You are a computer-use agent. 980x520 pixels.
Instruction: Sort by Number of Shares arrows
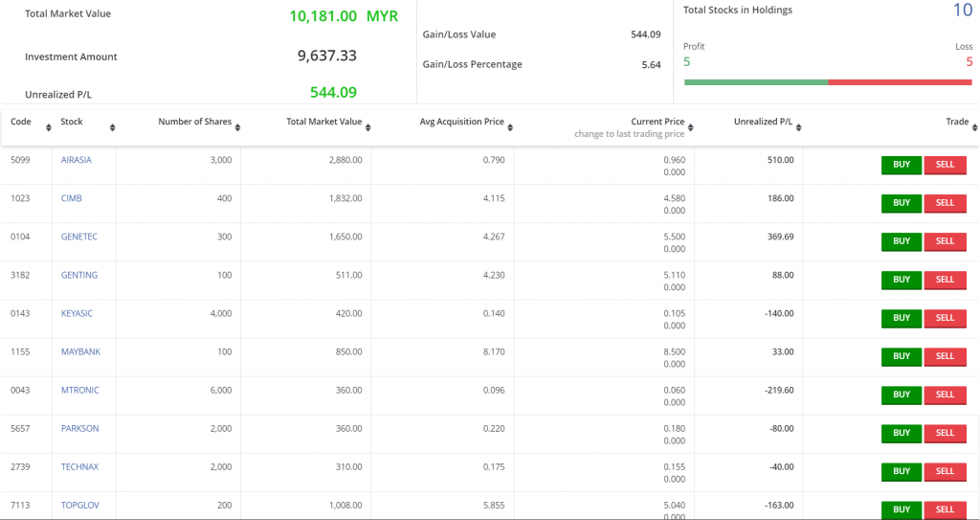pos(237,127)
